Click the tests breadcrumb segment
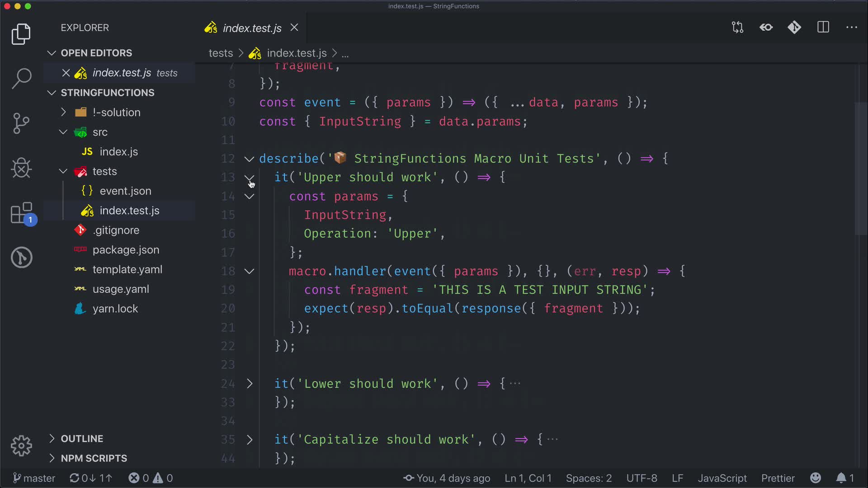868x488 pixels. pyautogui.click(x=221, y=53)
